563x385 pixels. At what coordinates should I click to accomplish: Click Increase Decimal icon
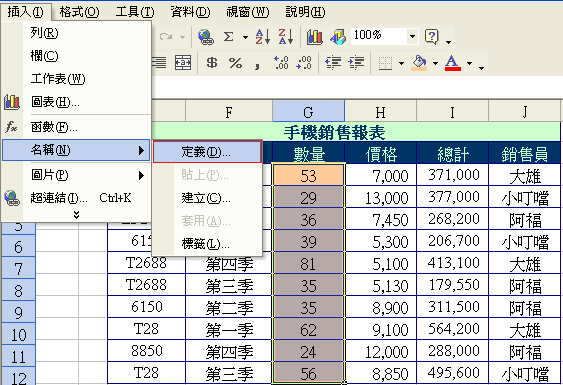[x=281, y=62]
